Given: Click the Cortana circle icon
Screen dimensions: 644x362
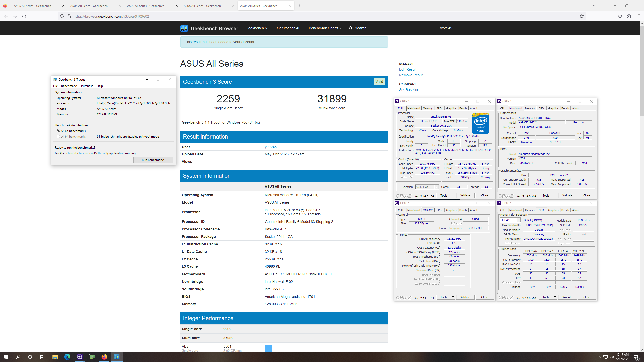Looking at the screenshot, I should (x=30, y=357).
